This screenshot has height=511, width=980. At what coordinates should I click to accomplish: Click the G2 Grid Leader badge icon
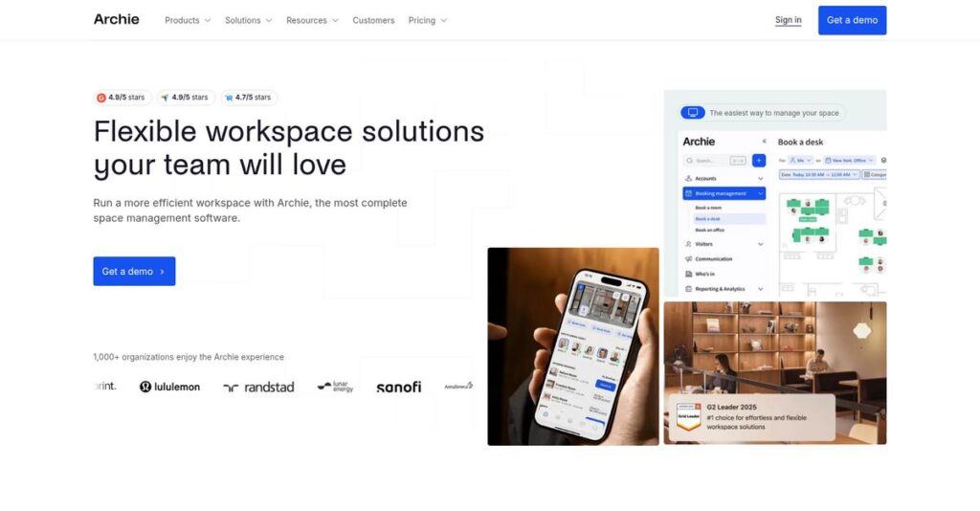pyautogui.click(x=688, y=416)
